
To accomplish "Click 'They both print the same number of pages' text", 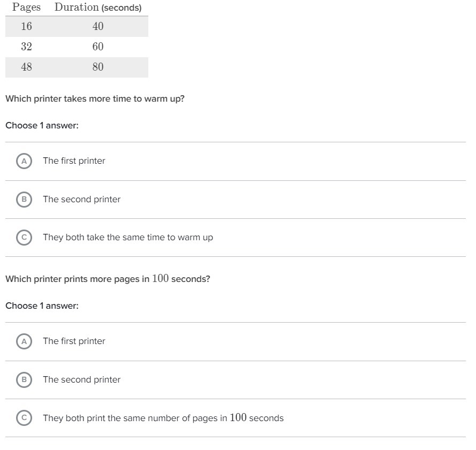I will click(x=163, y=418).
